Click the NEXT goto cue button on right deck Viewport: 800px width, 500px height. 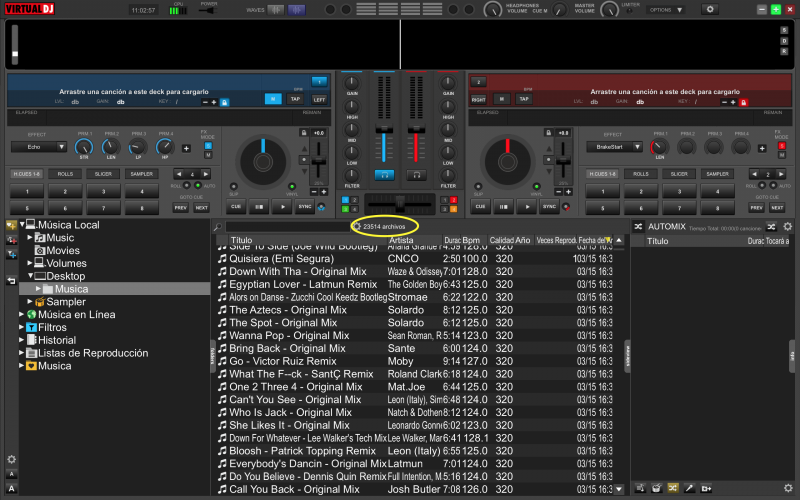(x=777, y=208)
